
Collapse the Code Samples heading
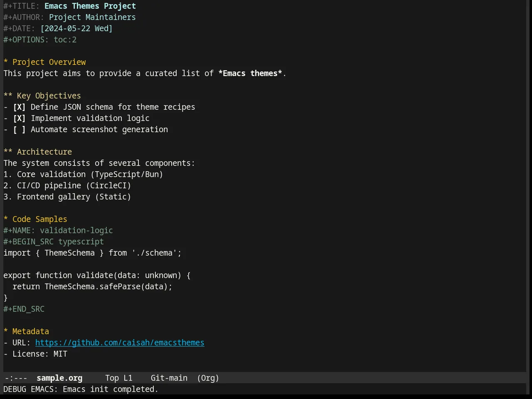point(35,219)
